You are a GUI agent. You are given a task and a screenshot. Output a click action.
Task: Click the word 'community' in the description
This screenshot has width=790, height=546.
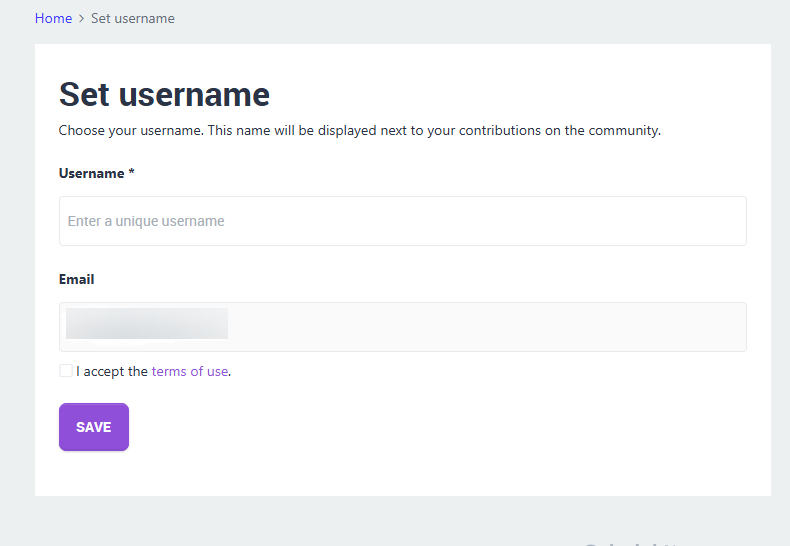pos(625,130)
